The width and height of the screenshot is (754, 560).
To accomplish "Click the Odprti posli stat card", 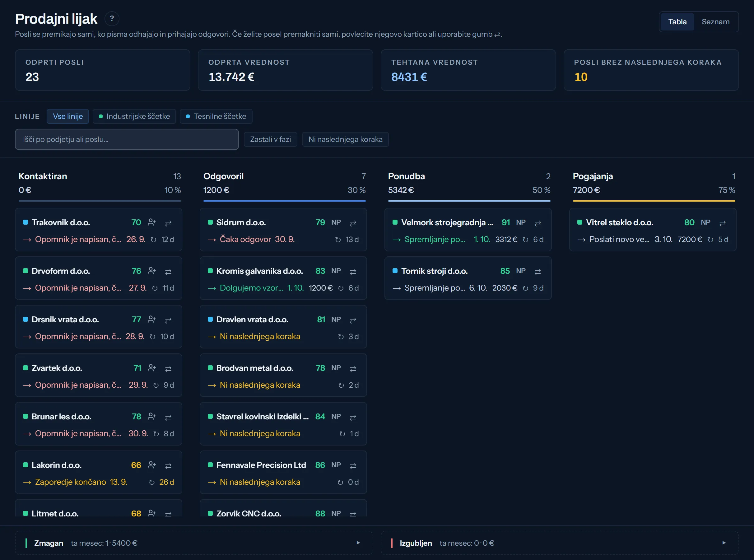I will [x=102, y=70].
